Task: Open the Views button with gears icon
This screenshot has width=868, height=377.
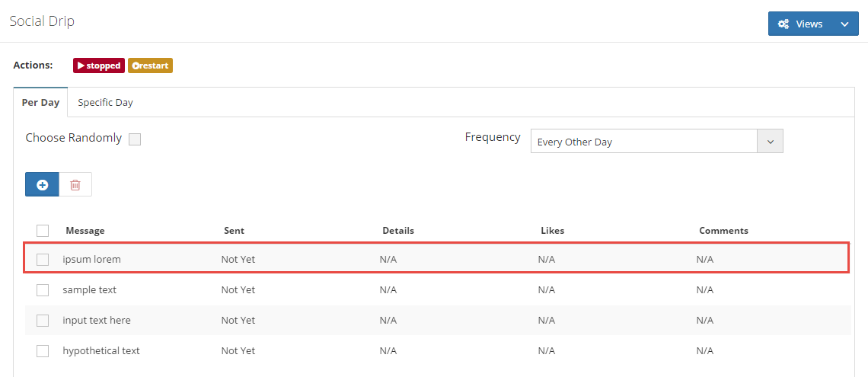Action: coord(799,24)
